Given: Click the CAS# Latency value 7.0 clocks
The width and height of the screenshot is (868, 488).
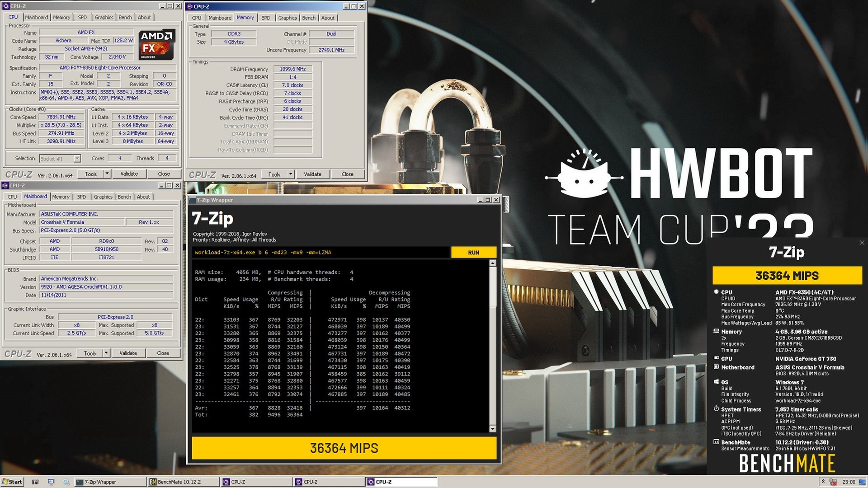Looking at the screenshot, I should pos(292,85).
